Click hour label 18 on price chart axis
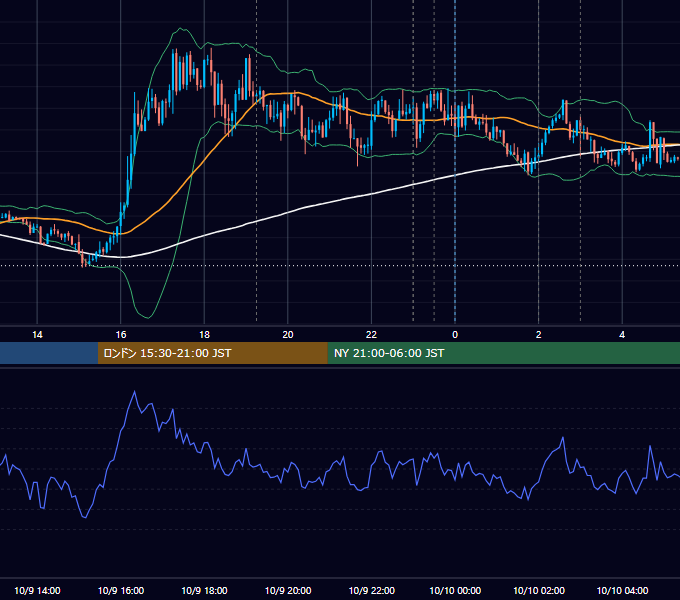The height and width of the screenshot is (600, 680). coord(204,335)
